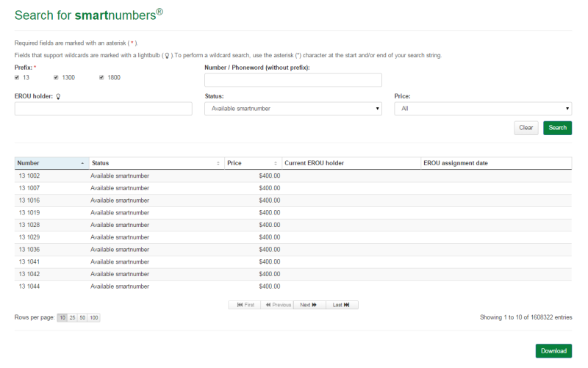Select number 13 1036 in the table
Image resolution: width=588 pixels, height=368 pixels.
pos(29,250)
